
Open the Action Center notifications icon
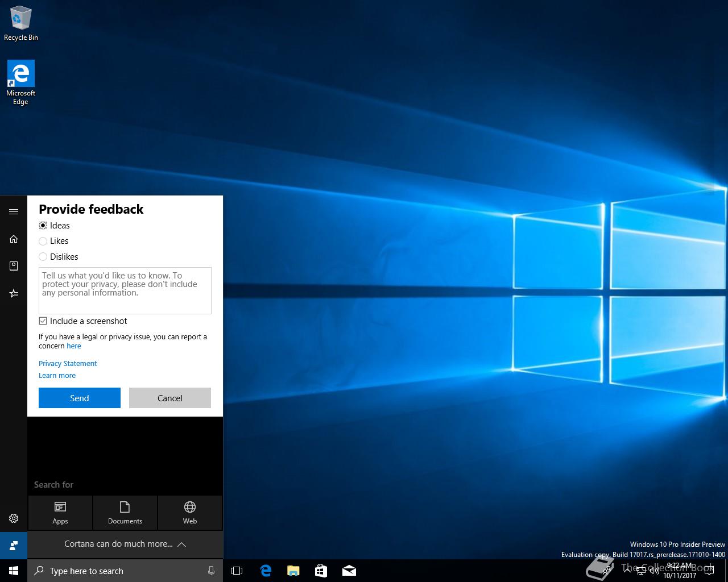click(709, 571)
